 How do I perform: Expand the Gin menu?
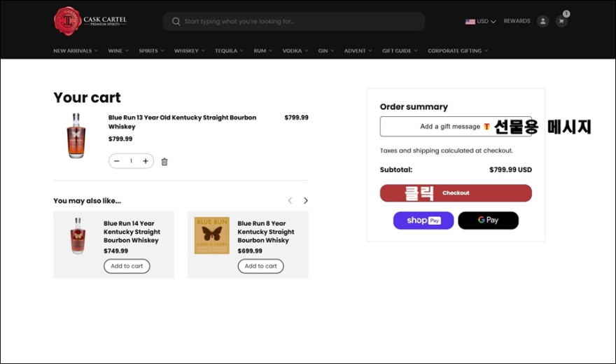tap(326, 50)
